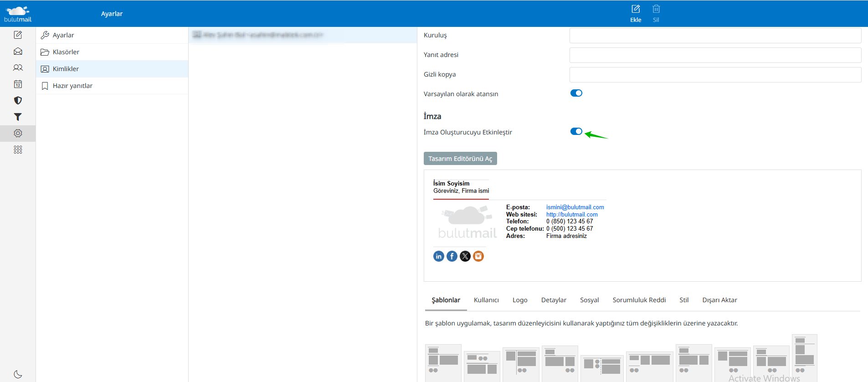Click the Kuruluş input field
Viewport: 868px width, 382px height.
(715, 36)
